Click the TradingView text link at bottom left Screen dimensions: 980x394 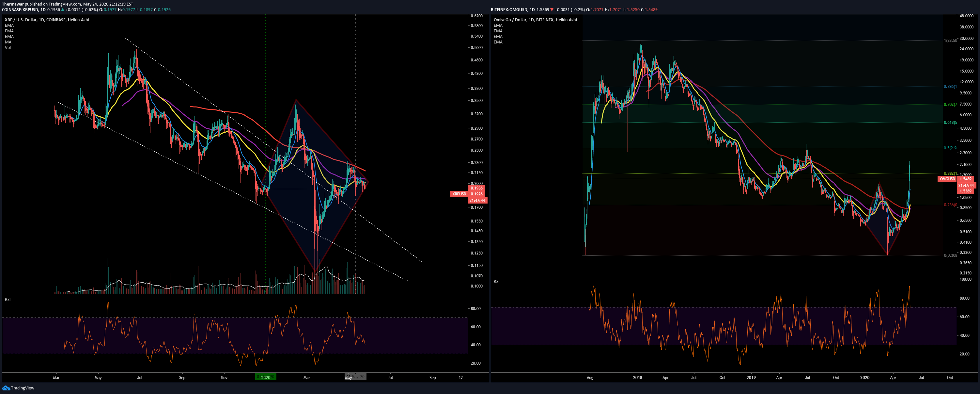click(23, 388)
